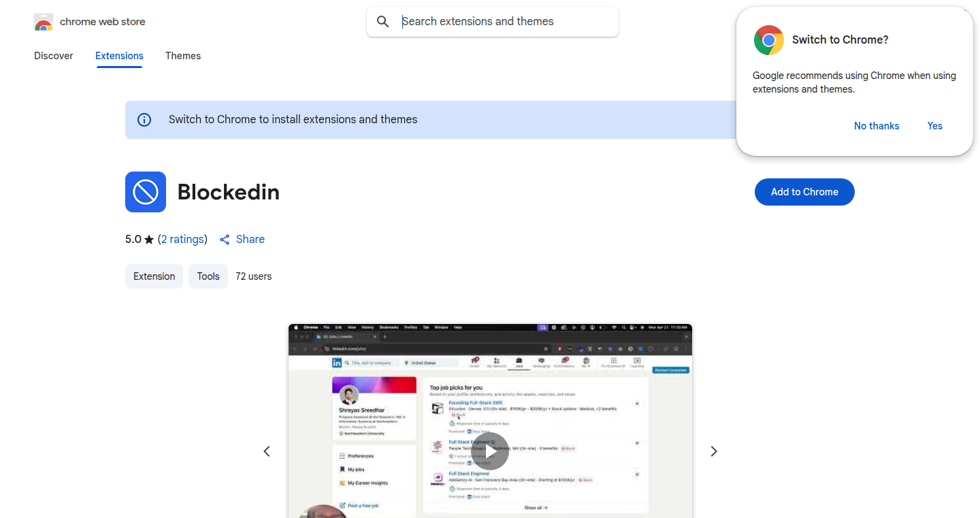Click the search magnifier icon
Image resolution: width=980 pixels, height=518 pixels.
pos(383,22)
